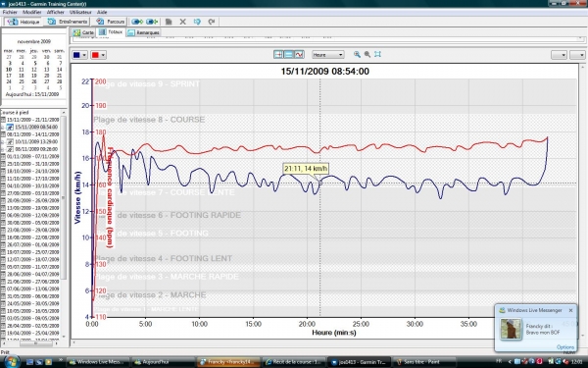This screenshot has width=588, height=368.
Task: Switch to the Totaux tab
Action: pyautogui.click(x=111, y=32)
